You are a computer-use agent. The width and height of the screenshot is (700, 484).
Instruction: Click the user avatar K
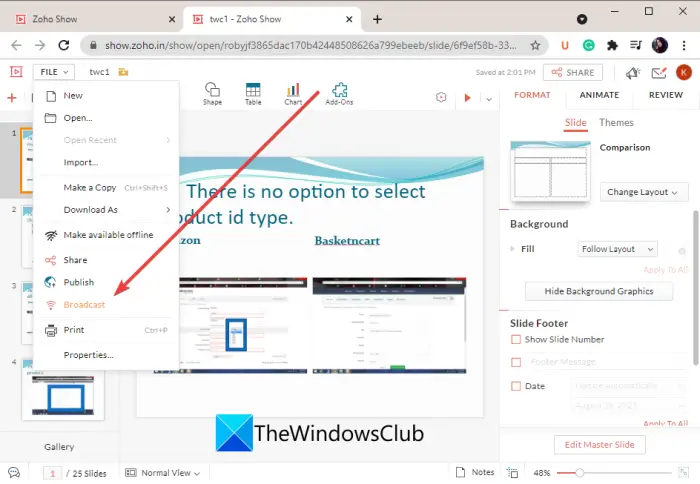tap(683, 72)
